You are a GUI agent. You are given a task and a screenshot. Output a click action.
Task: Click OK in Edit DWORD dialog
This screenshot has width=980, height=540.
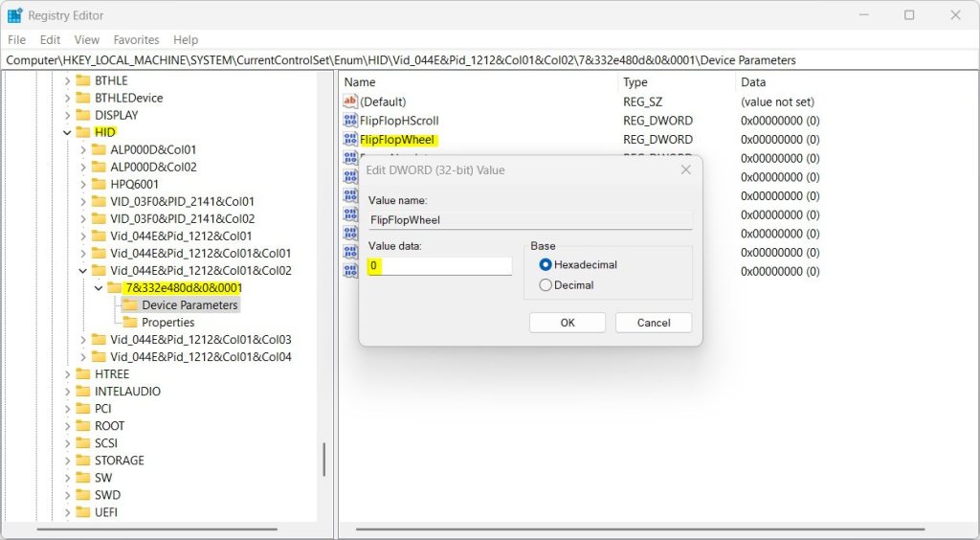click(x=568, y=323)
